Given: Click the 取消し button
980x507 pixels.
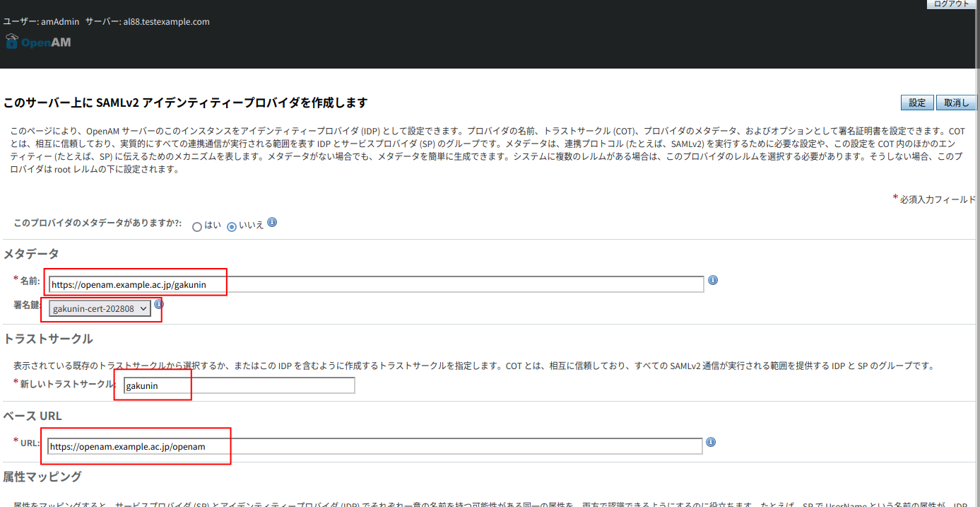Looking at the screenshot, I should 956,102.
